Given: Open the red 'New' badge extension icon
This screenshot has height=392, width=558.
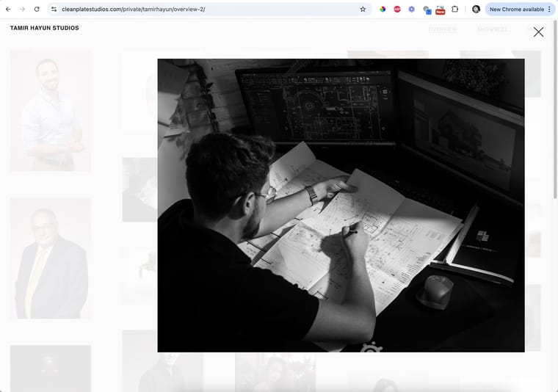Looking at the screenshot, I should (x=440, y=10).
